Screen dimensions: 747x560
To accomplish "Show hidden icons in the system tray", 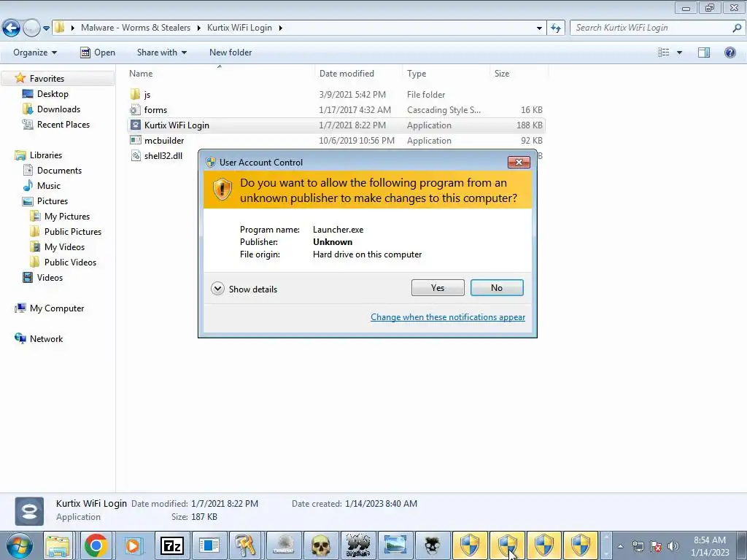I will 620,547.
